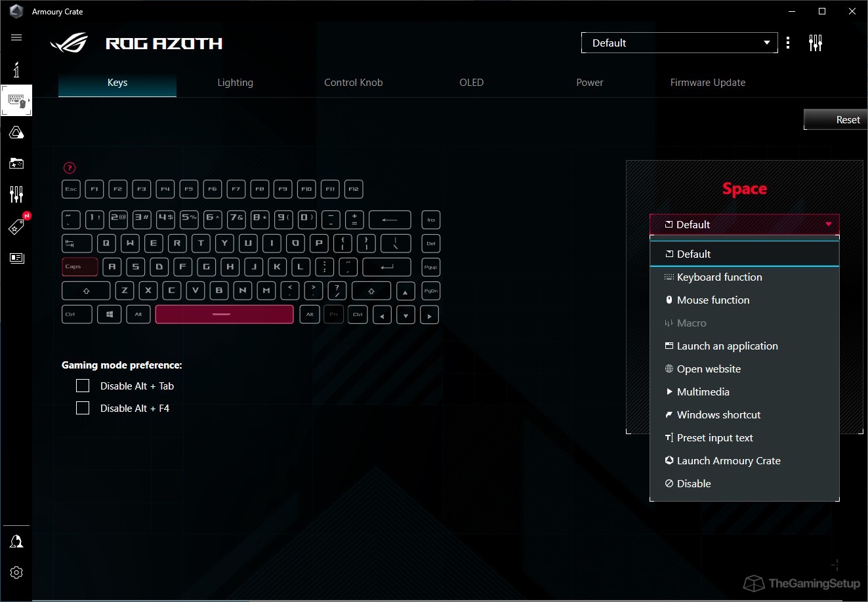Expand the Space key assignment dropdown
Image resolution: width=868 pixels, height=602 pixels.
(744, 224)
